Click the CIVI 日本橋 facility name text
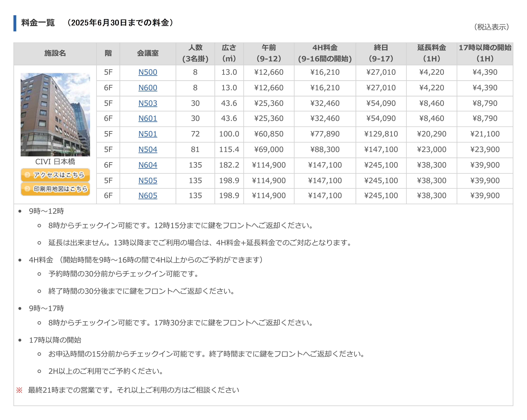Screen dimensions: 527x420 pyautogui.click(x=55, y=162)
